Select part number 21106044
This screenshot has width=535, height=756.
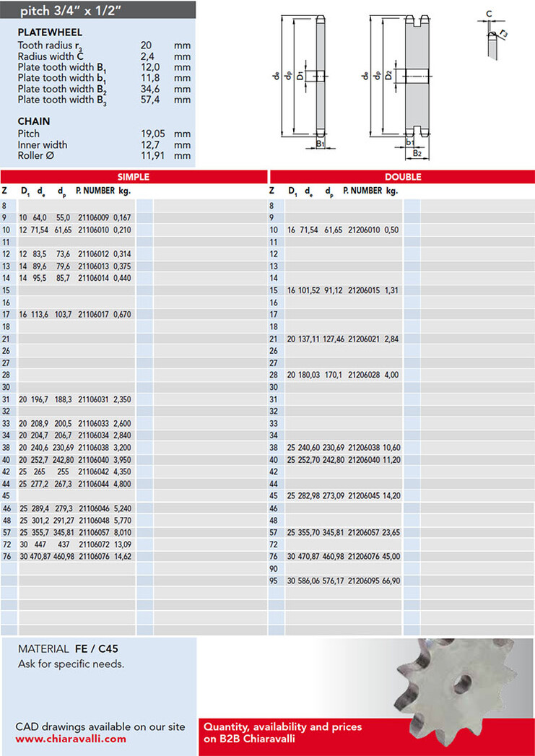click(94, 484)
